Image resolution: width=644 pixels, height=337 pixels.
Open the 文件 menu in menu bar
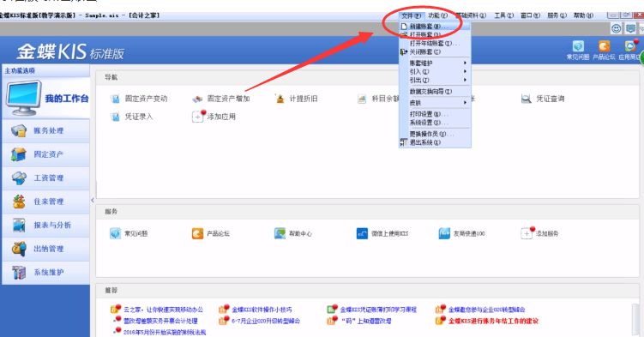411,15
